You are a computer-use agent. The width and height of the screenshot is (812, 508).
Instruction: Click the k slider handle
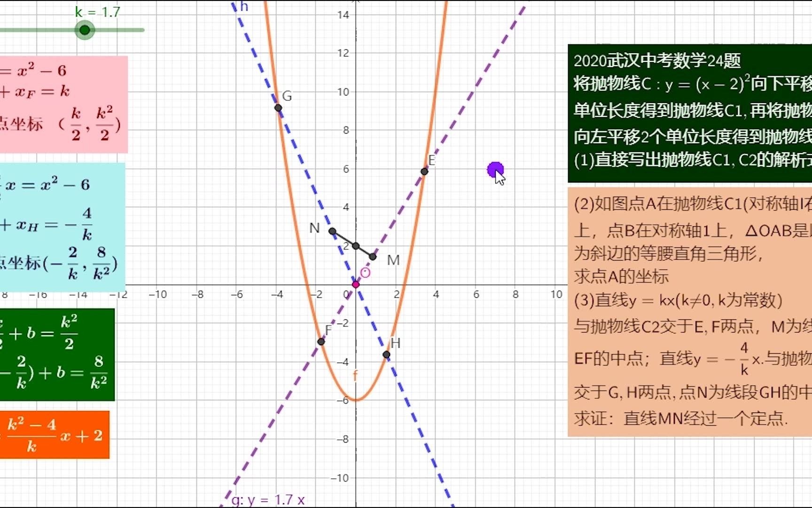[x=85, y=30]
